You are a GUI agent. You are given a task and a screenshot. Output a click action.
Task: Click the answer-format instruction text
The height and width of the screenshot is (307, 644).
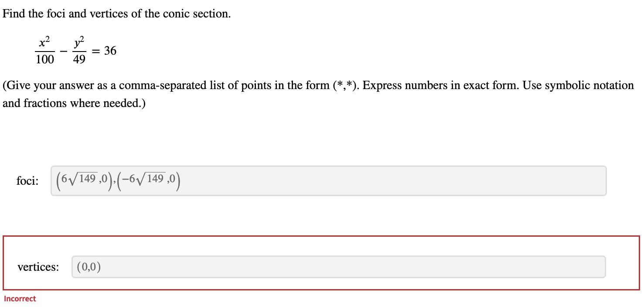(x=318, y=93)
